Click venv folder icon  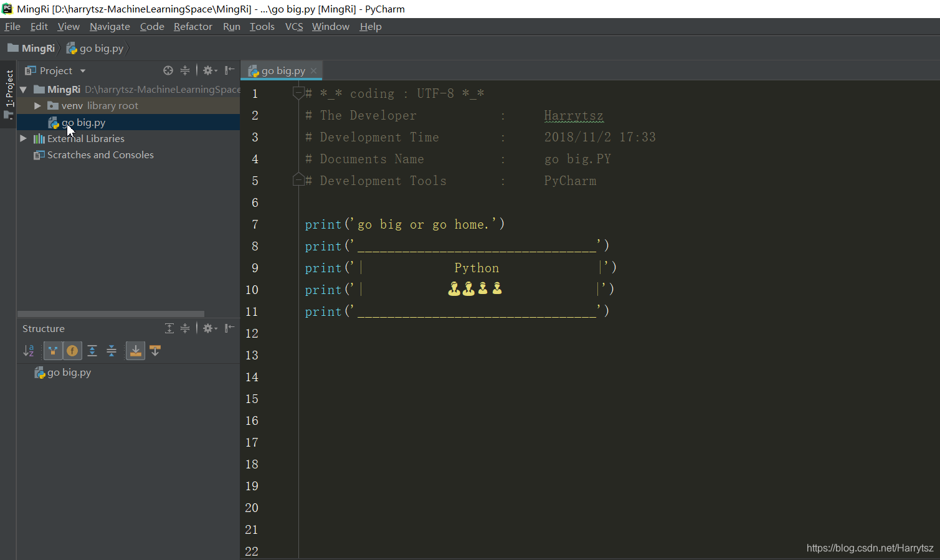click(x=53, y=106)
